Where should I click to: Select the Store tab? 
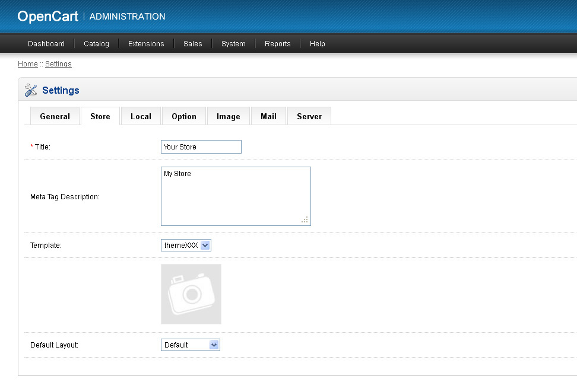pos(100,116)
